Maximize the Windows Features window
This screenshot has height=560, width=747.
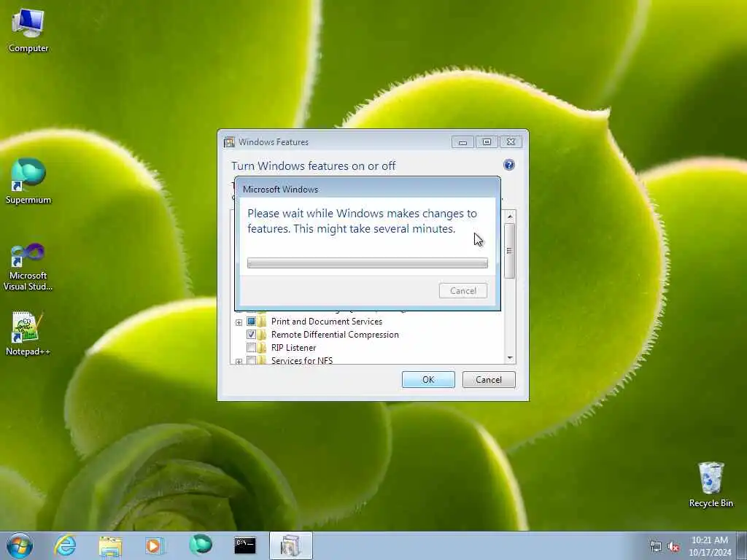pos(487,142)
